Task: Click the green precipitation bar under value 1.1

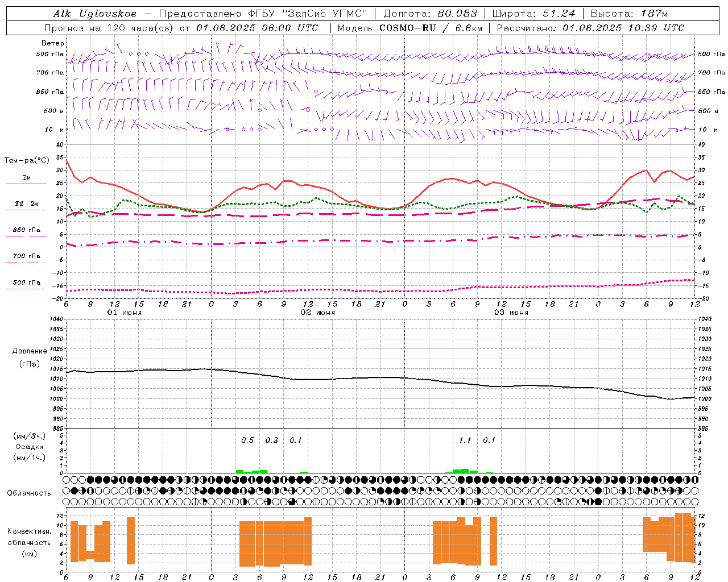Action: pos(465,471)
